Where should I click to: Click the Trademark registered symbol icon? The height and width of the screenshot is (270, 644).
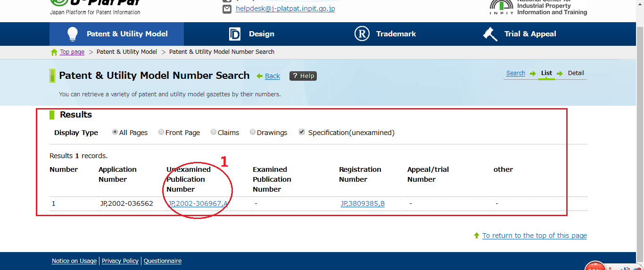click(x=362, y=34)
